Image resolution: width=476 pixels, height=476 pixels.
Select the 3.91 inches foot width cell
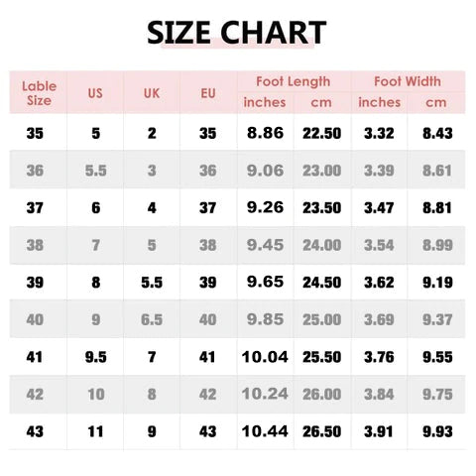click(379, 431)
